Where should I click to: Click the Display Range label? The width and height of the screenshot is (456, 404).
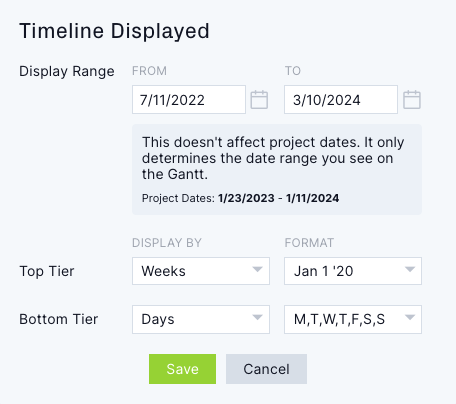point(67,71)
